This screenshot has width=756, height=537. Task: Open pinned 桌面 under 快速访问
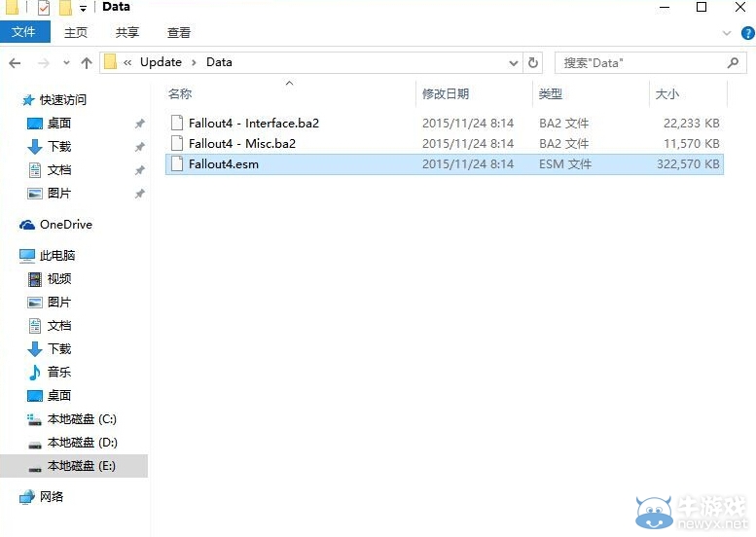click(58, 124)
